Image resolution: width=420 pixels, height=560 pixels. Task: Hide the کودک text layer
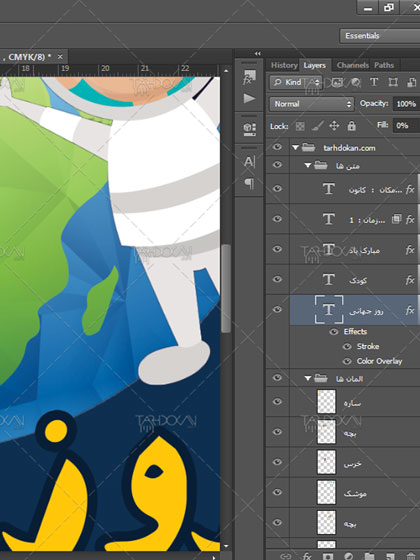click(277, 279)
